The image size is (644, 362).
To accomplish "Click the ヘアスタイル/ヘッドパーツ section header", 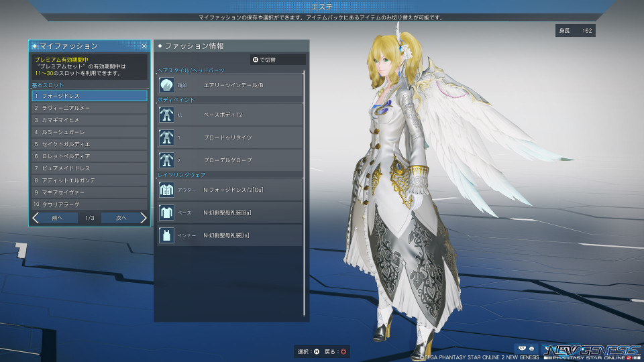I will pos(191,70).
